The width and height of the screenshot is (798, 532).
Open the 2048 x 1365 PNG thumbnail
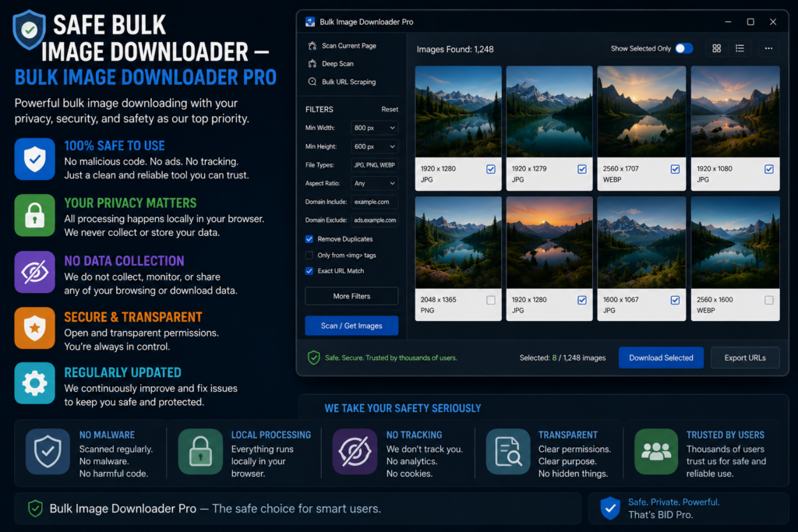pyautogui.click(x=458, y=242)
